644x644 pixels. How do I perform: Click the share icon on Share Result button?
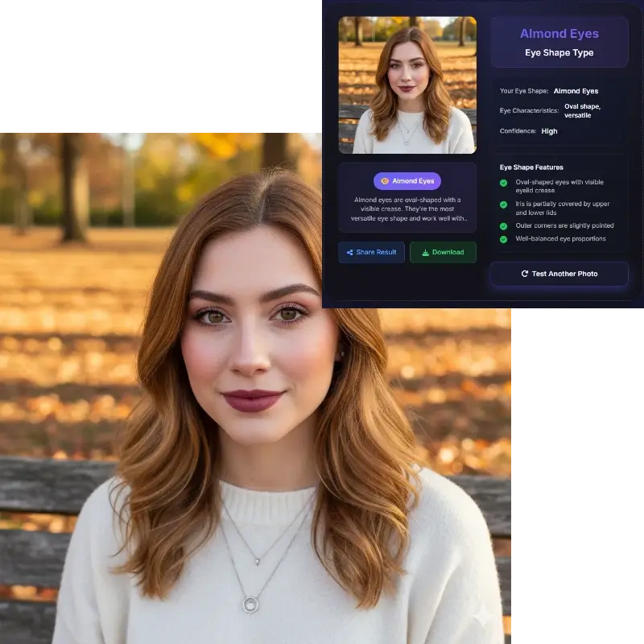[349, 252]
